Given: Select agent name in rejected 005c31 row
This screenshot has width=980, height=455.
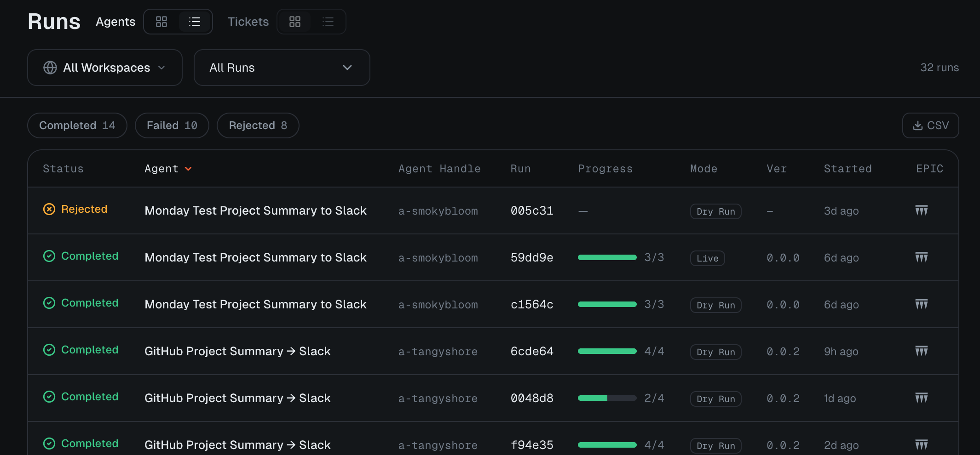Looking at the screenshot, I should [255, 210].
